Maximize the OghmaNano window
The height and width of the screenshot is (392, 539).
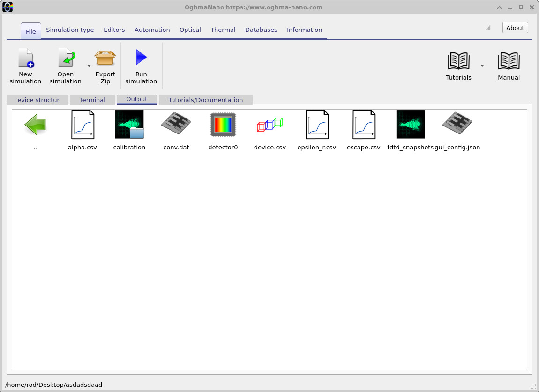[521, 7]
